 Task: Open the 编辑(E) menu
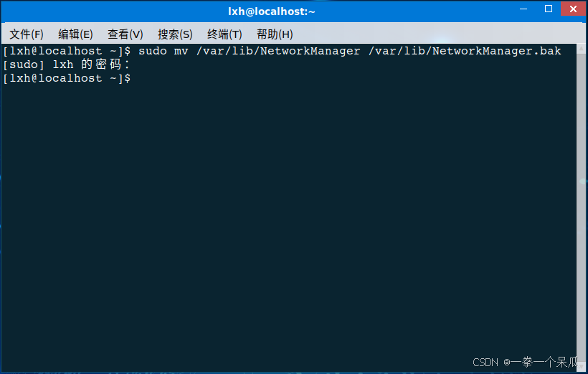pyautogui.click(x=75, y=34)
